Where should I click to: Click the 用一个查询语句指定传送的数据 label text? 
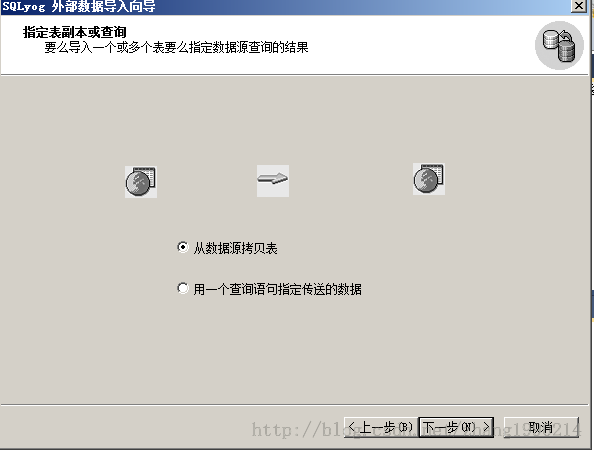point(277,289)
